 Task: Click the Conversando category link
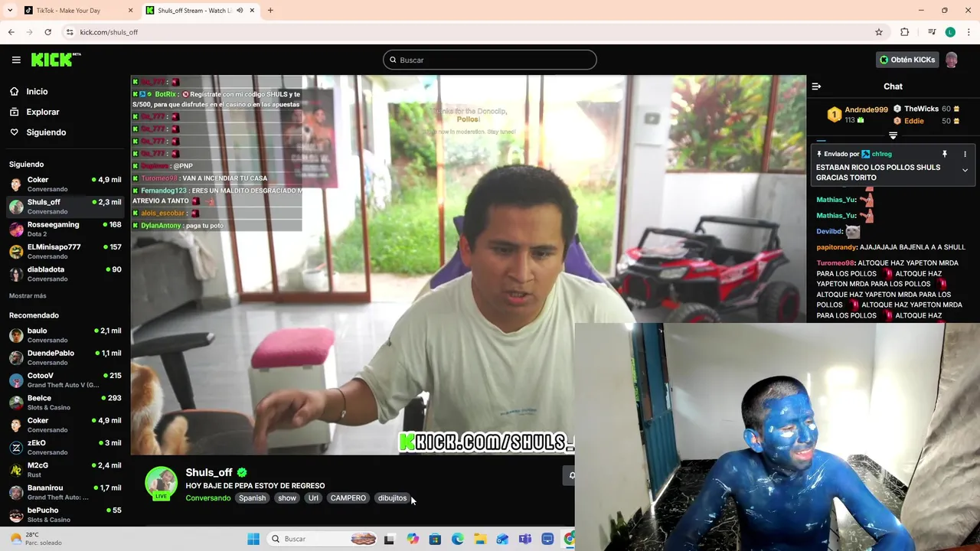coord(207,498)
